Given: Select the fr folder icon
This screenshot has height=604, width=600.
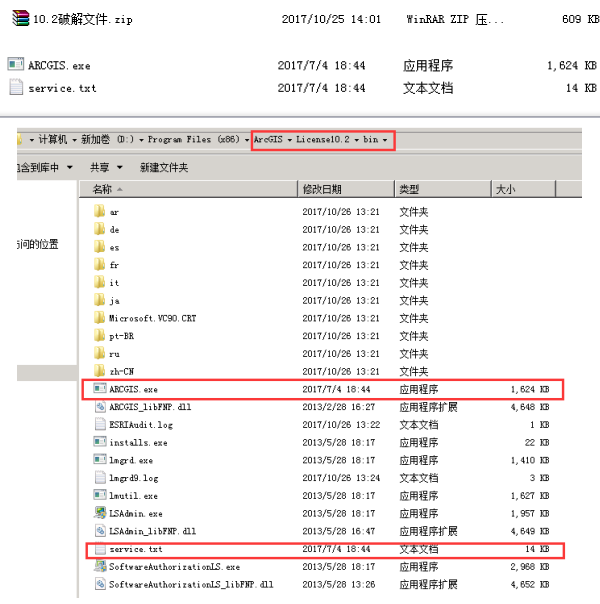Looking at the screenshot, I should click(99, 264).
